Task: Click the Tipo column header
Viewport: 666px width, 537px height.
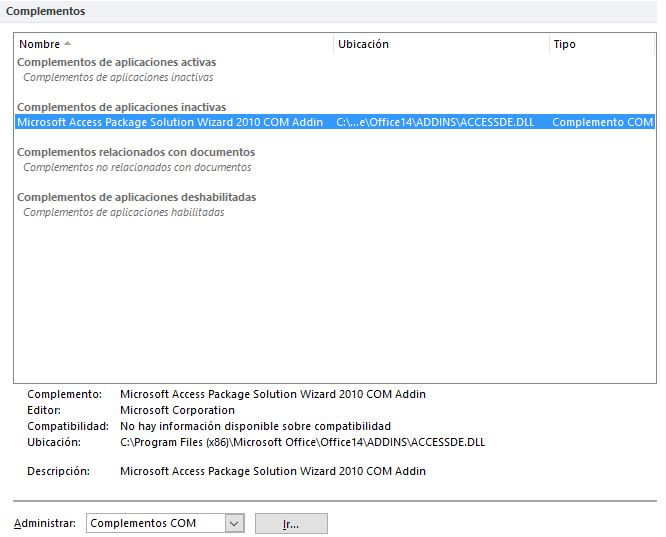Action: [602, 44]
